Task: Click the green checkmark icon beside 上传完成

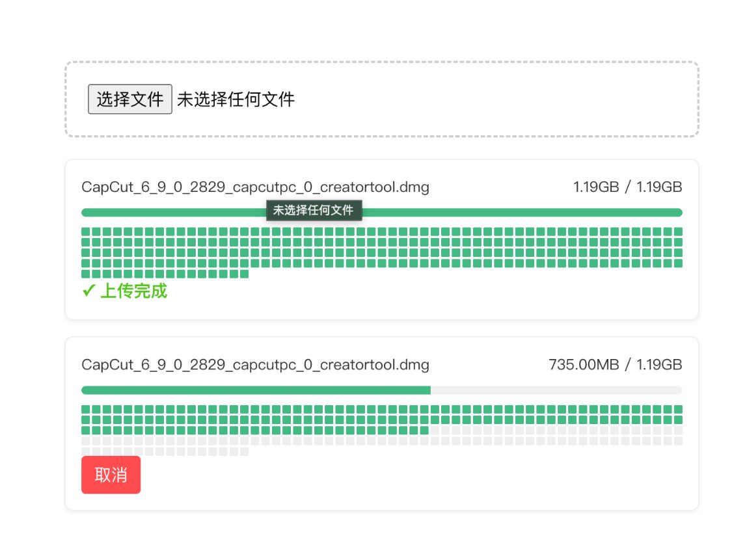Action: tap(88, 291)
